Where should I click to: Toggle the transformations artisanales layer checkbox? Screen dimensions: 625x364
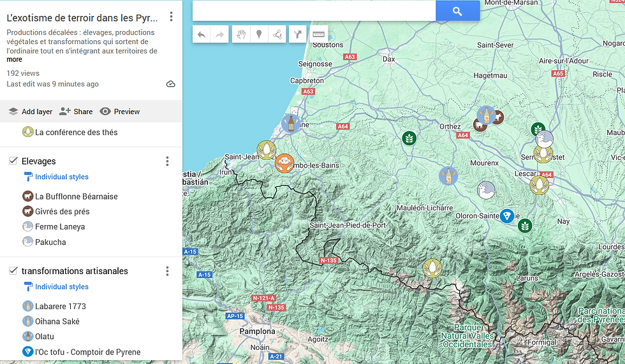pos(13,271)
